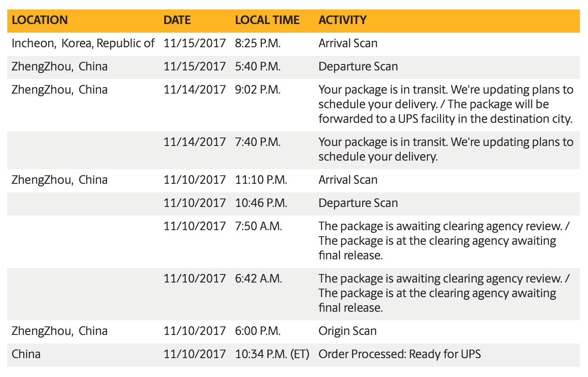Click Order Processed: Ready for UPS text

(x=399, y=354)
